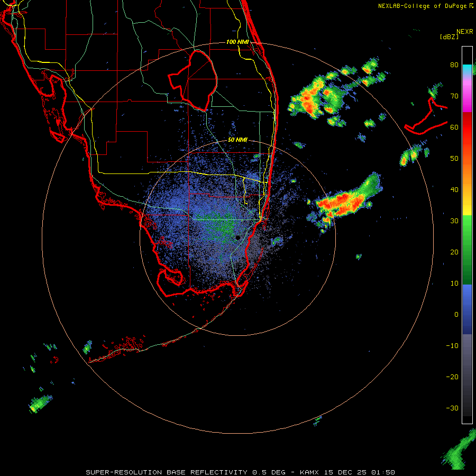The width and height of the screenshot is (476, 476).
Task: Click the 20 value on the dBZ scale
Action: tap(454, 252)
